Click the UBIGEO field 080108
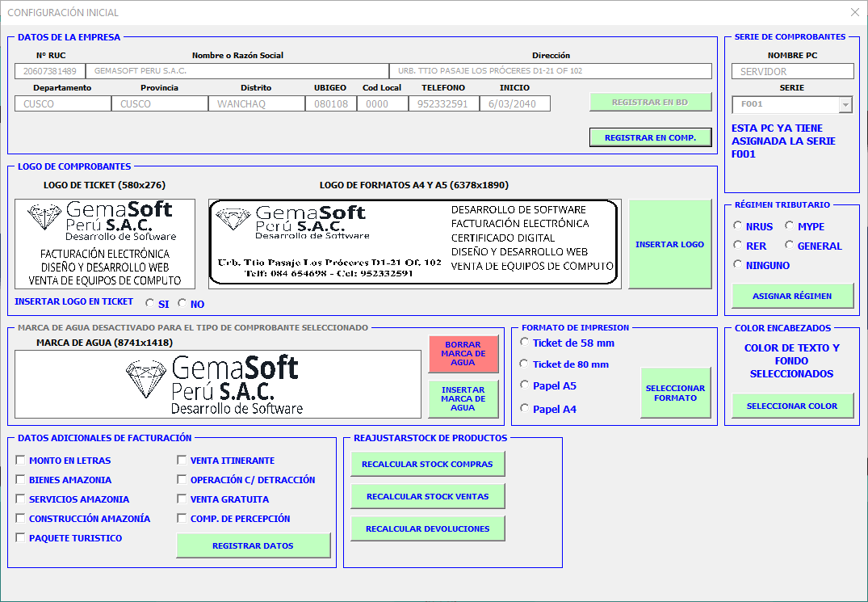This screenshot has width=868, height=602. pyautogui.click(x=331, y=103)
